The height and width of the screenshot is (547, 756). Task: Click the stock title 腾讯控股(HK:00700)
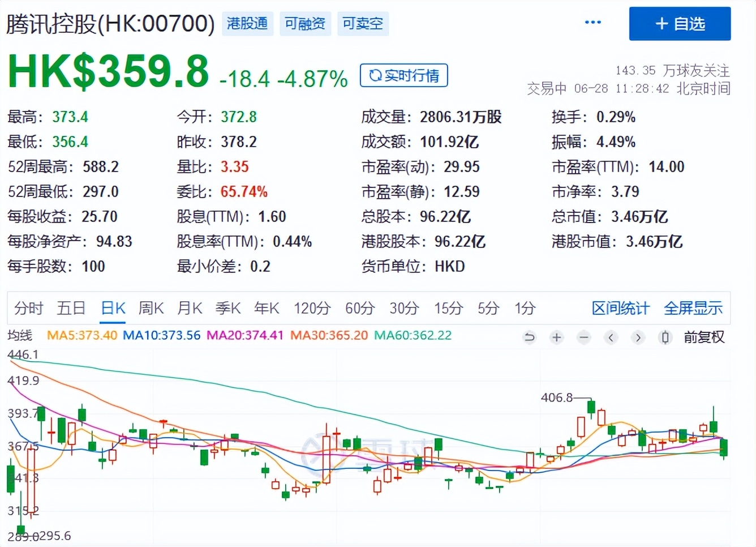[x=111, y=24]
